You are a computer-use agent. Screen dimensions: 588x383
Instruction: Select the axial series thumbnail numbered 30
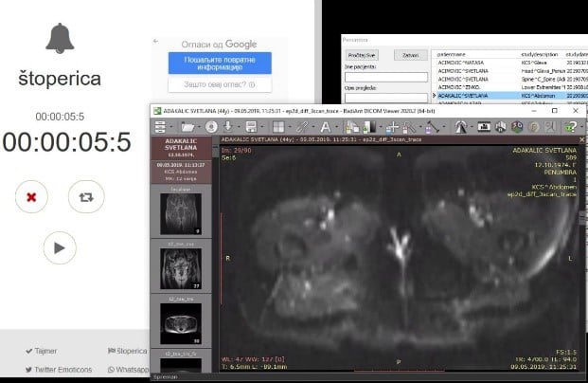(x=181, y=323)
